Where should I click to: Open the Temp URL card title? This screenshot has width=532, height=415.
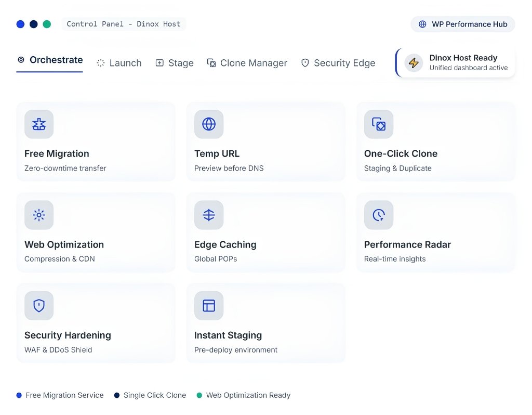tap(217, 153)
